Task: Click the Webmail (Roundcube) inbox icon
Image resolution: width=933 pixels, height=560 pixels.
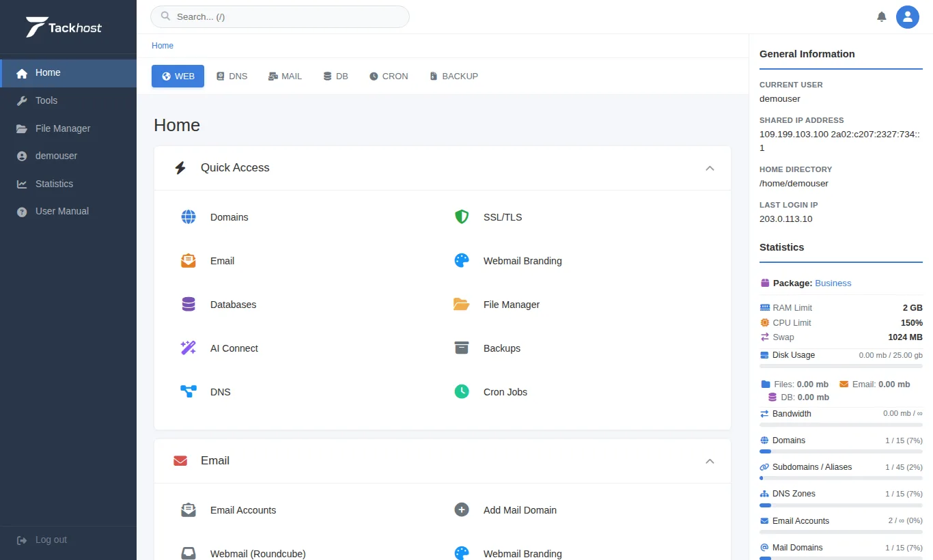Action: tap(189, 554)
